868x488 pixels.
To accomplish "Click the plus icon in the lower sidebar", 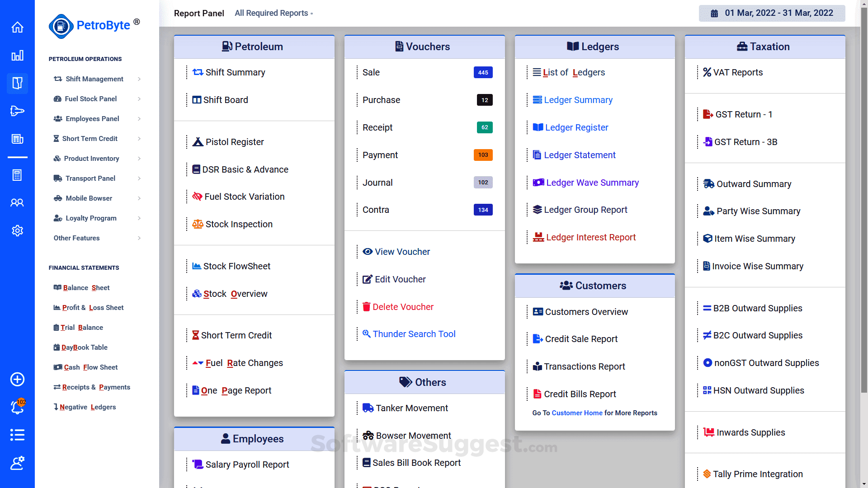I will (x=17, y=380).
